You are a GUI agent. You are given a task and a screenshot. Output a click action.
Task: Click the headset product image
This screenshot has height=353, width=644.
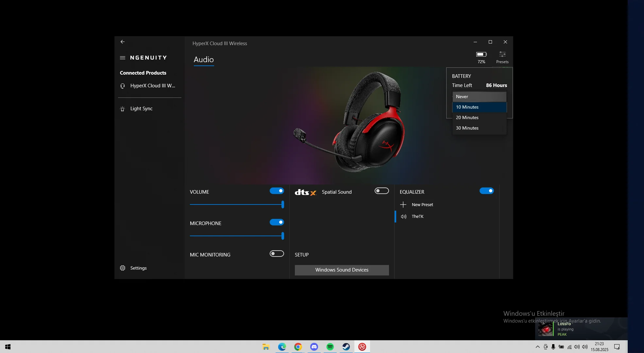pyautogui.click(x=349, y=122)
